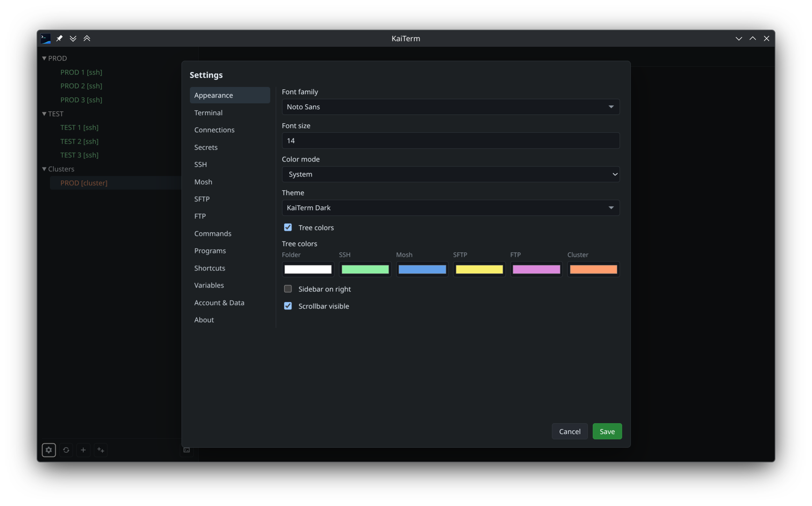Open the Theme dropdown
This screenshot has width=812, height=506.
tap(450, 208)
